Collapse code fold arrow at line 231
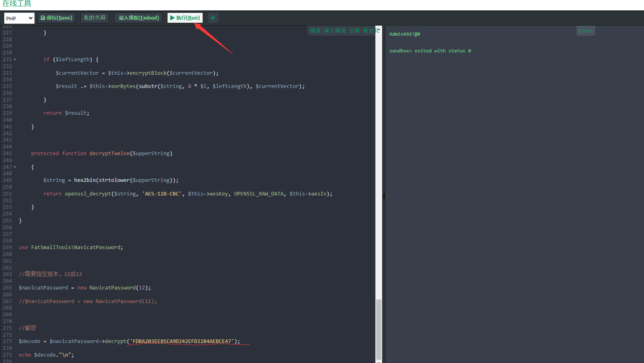Viewport: 644px width, 363px height. click(x=15, y=60)
